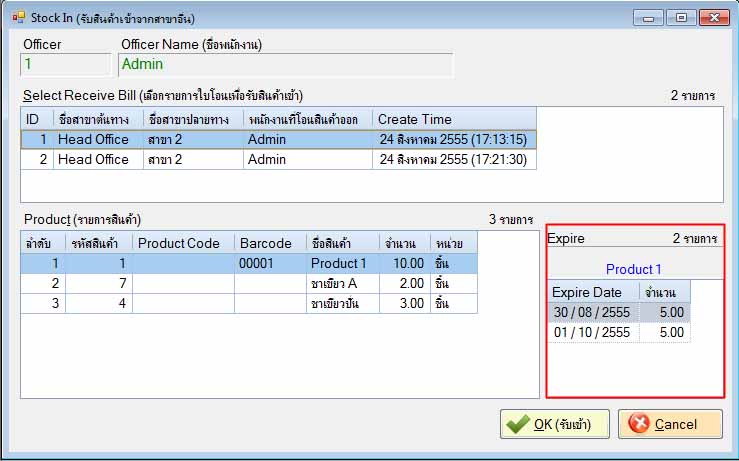Click the จำนวน header in Expire table

point(665,292)
